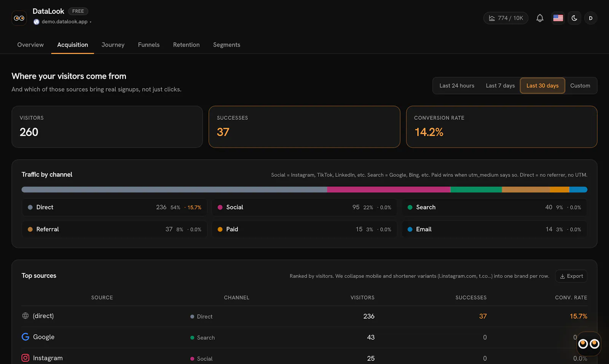Image resolution: width=609 pixels, height=364 pixels.
Task: Sort by CONV. RATE column header
Action: click(x=571, y=297)
